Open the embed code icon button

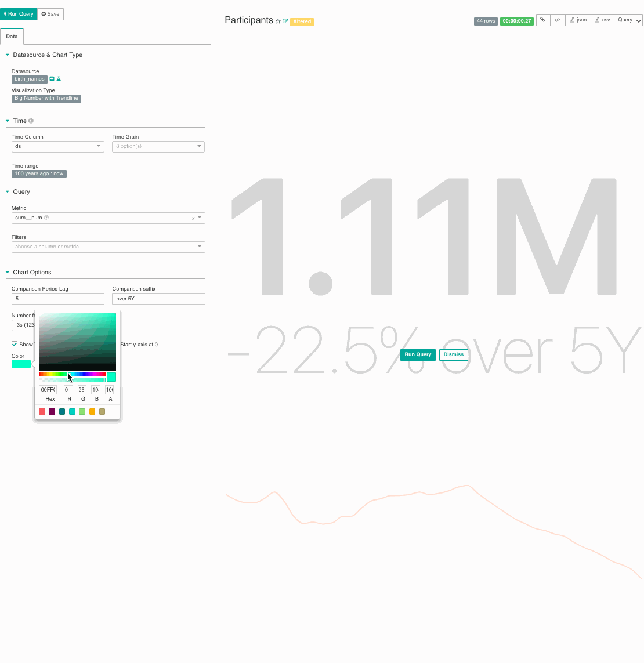pos(558,20)
